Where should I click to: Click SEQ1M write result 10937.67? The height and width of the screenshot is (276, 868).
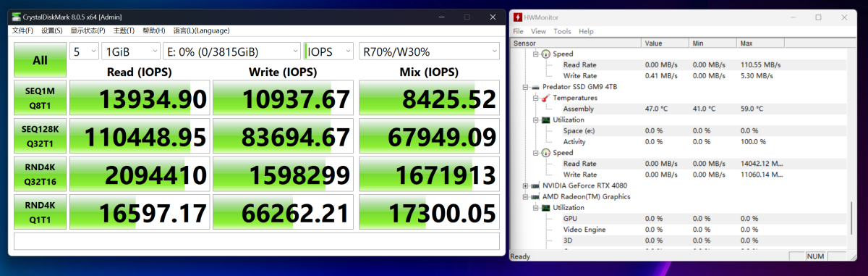point(283,98)
